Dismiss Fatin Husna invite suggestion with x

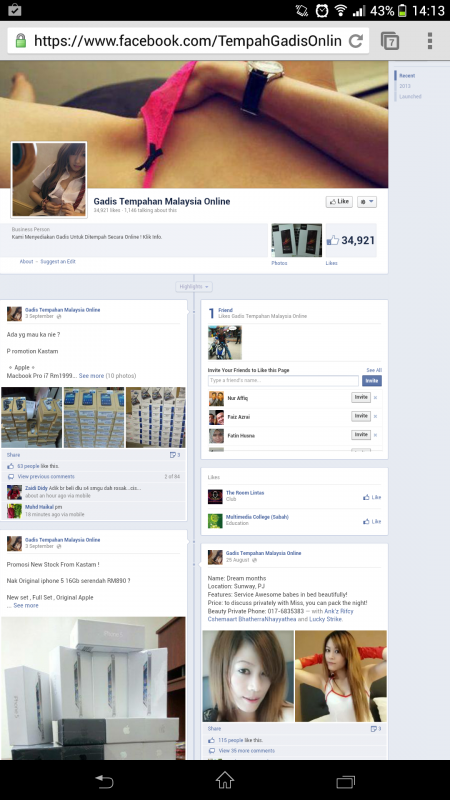pyautogui.click(x=375, y=435)
